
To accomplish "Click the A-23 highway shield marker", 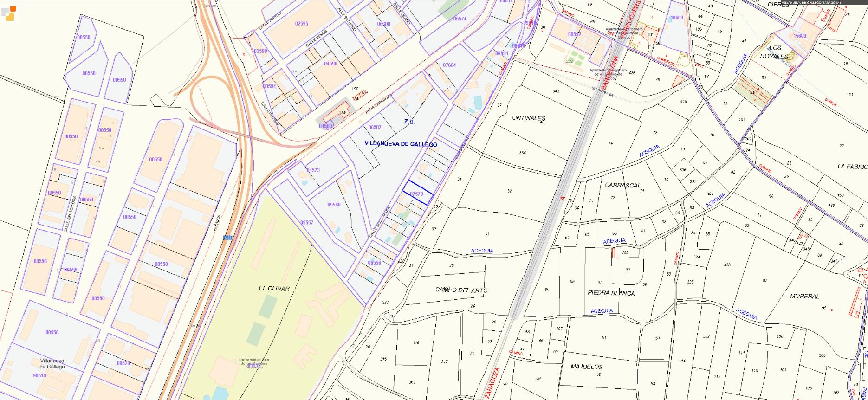I will tap(227, 238).
